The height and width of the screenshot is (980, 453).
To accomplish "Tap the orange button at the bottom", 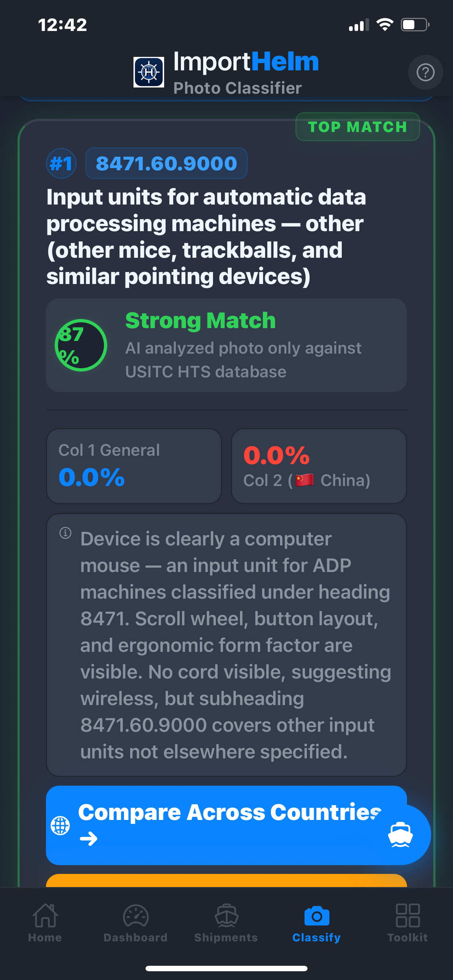I will click(226, 880).
